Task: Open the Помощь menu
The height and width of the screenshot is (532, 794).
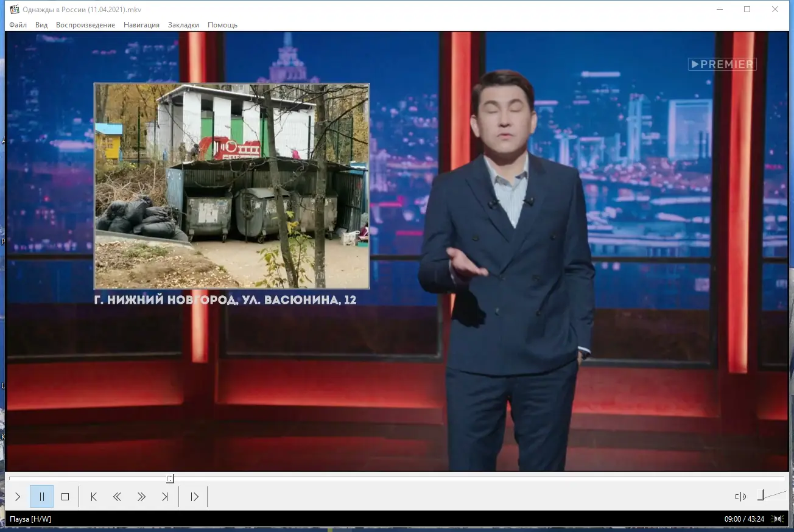Action: coord(222,25)
